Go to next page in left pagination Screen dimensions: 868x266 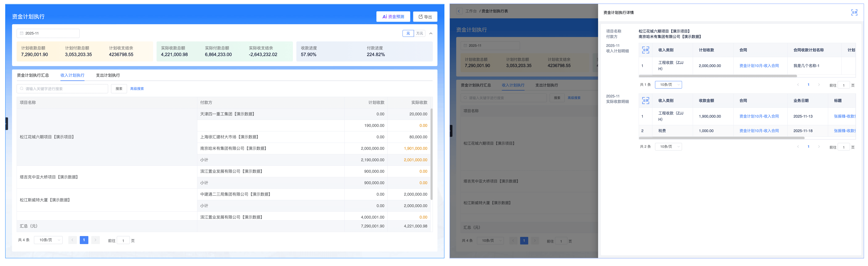pyautogui.click(x=95, y=240)
